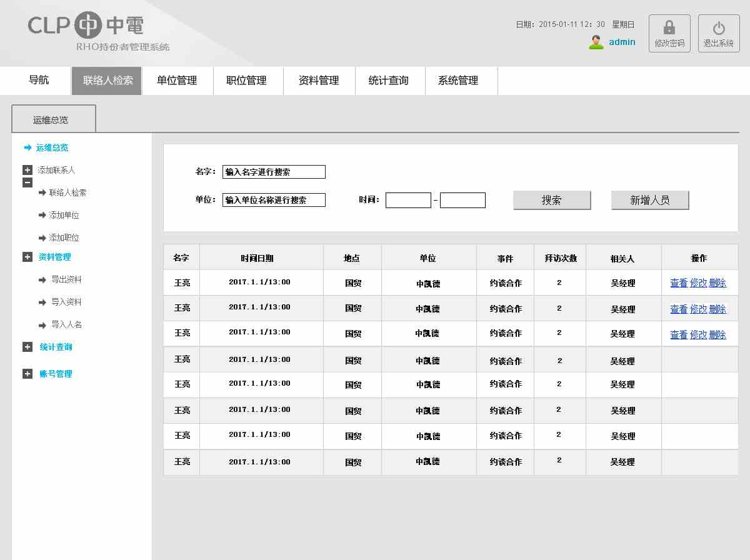Focus the 名字 search input field
The width and height of the screenshot is (750, 560).
pos(274,172)
